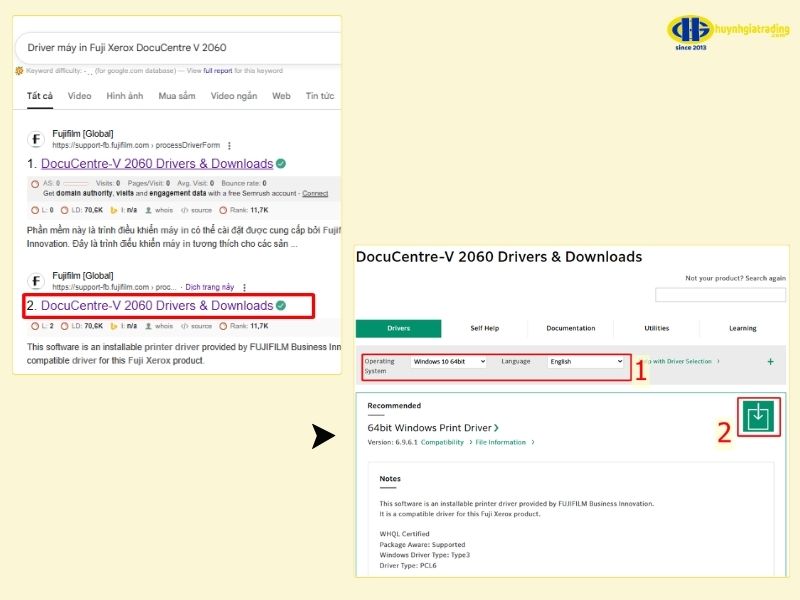The height and width of the screenshot is (600, 800).
Task: Open the second DocuCentre-V 2060 Drivers & Downloads result
Action: point(157,306)
